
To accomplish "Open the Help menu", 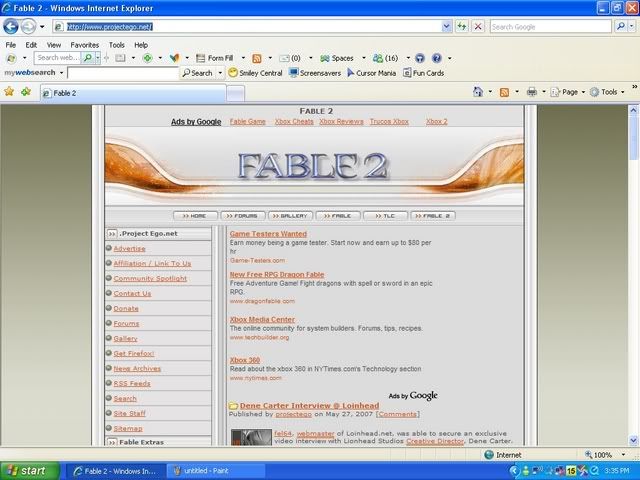I will 141,45.
